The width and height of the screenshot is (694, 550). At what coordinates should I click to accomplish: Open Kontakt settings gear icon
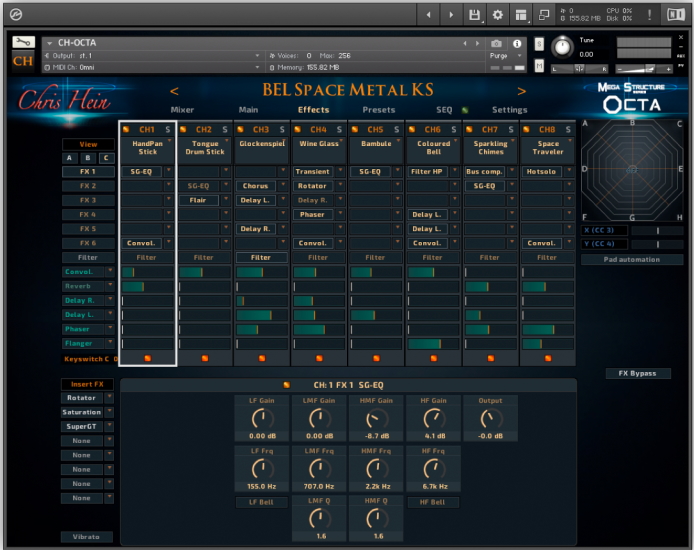coord(497,15)
